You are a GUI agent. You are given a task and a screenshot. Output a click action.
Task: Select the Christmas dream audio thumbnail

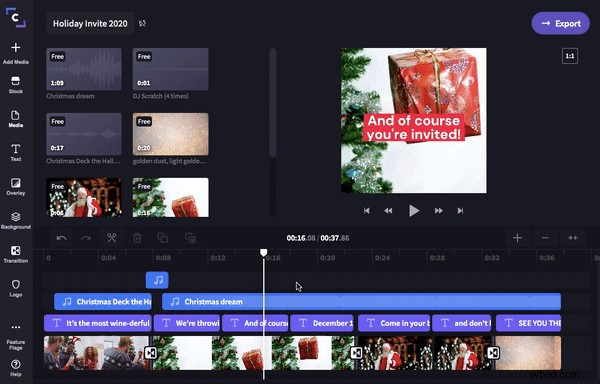[84, 69]
